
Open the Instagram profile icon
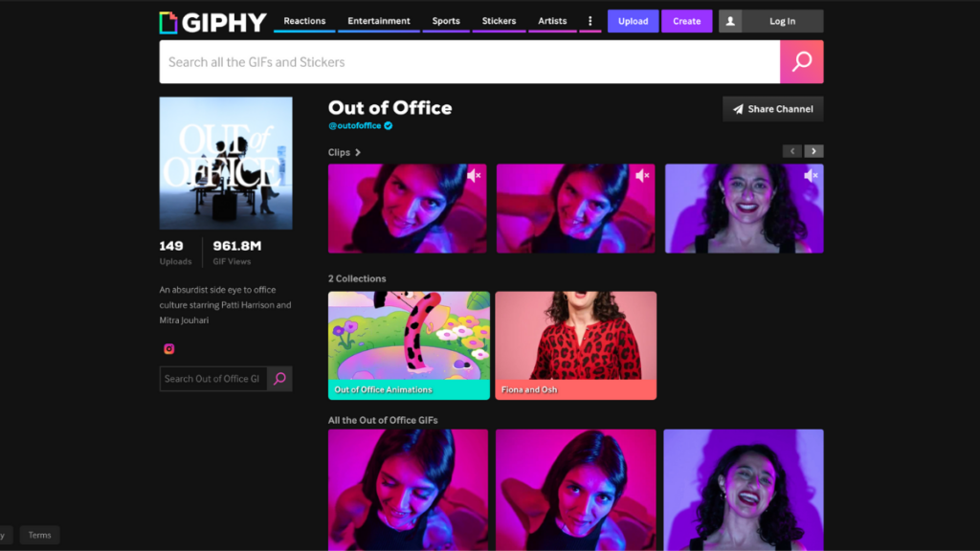[x=168, y=348]
